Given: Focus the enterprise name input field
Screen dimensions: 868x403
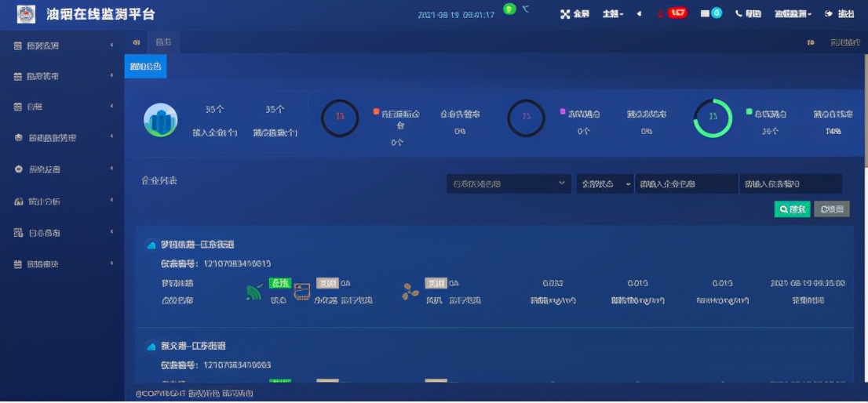Looking at the screenshot, I should [x=687, y=183].
